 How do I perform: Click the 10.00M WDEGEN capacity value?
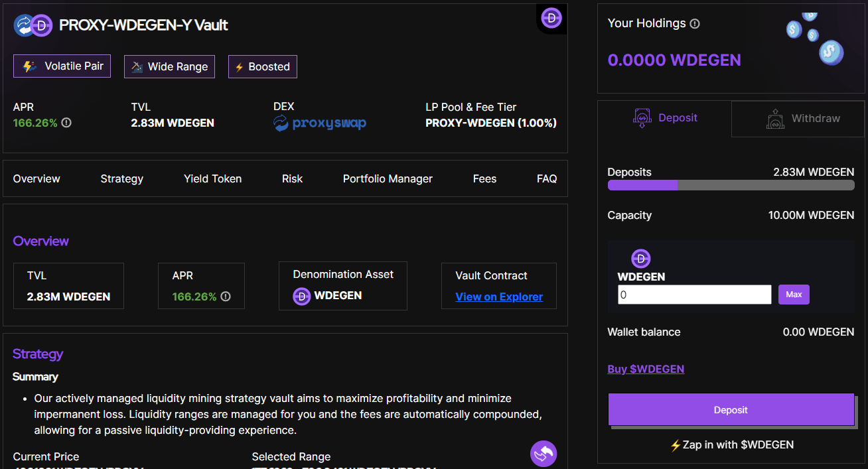click(x=811, y=216)
